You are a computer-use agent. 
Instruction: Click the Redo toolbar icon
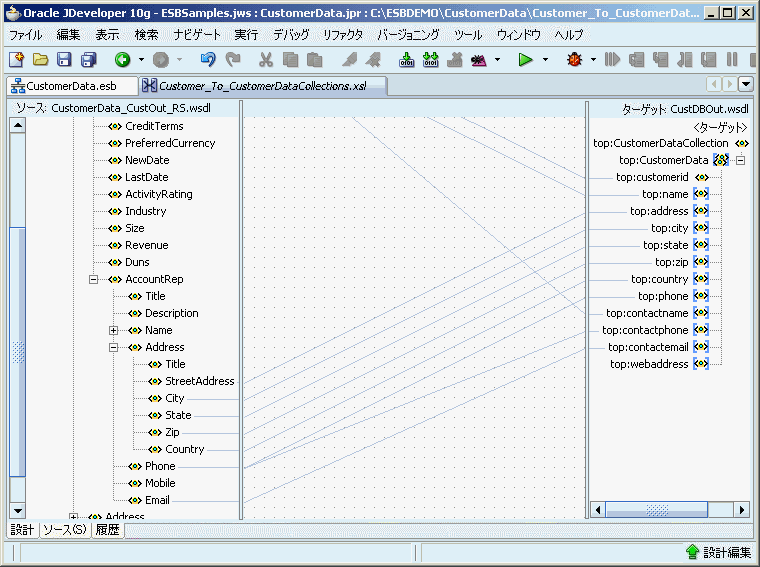pyautogui.click(x=233, y=60)
